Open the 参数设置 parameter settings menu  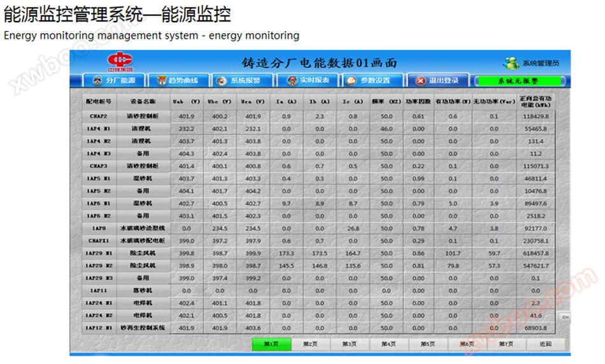(x=373, y=81)
